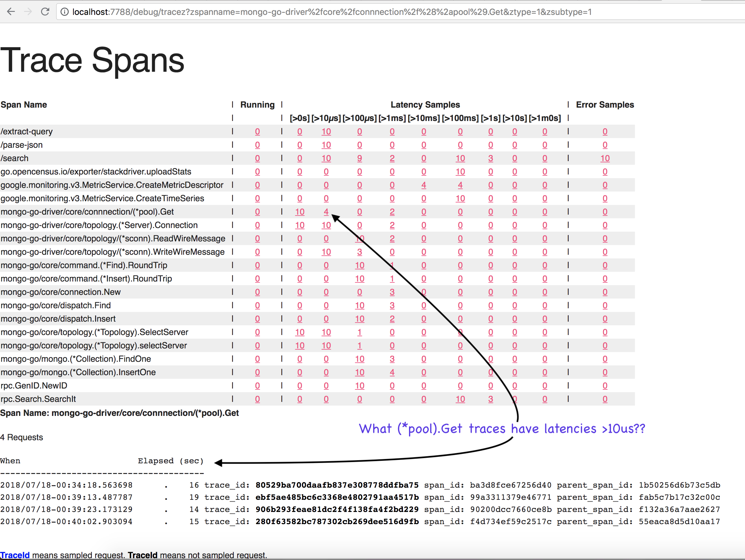Open CreateMetricDescriptor >10ms count 4

click(x=423, y=185)
